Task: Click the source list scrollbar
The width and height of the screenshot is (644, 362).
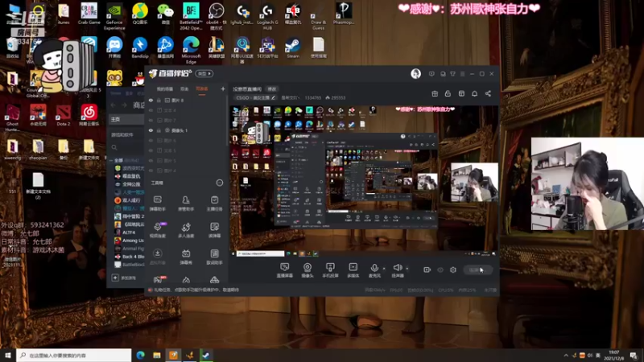Action: pyautogui.click(x=226, y=119)
